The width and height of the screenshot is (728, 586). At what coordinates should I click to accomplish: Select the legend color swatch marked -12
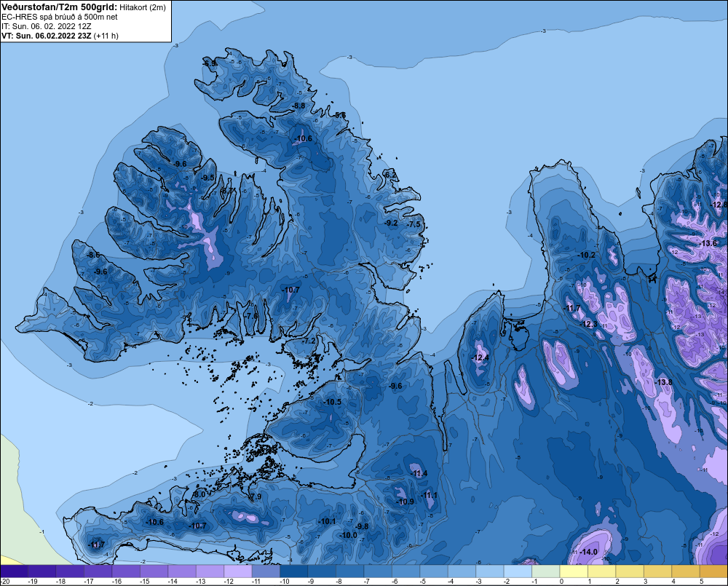click(x=238, y=571)
